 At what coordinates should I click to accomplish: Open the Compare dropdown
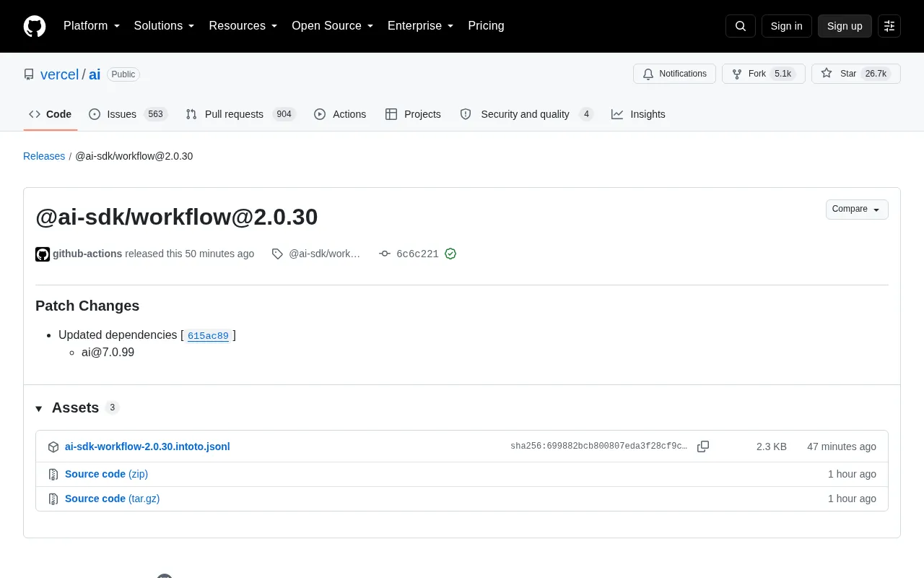point(857,210)
